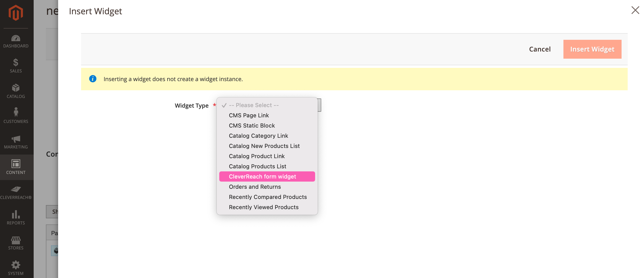This screenshot has width=644, height=278.
Task: Open the Dashboard sidebar icon
Action: 16,41
